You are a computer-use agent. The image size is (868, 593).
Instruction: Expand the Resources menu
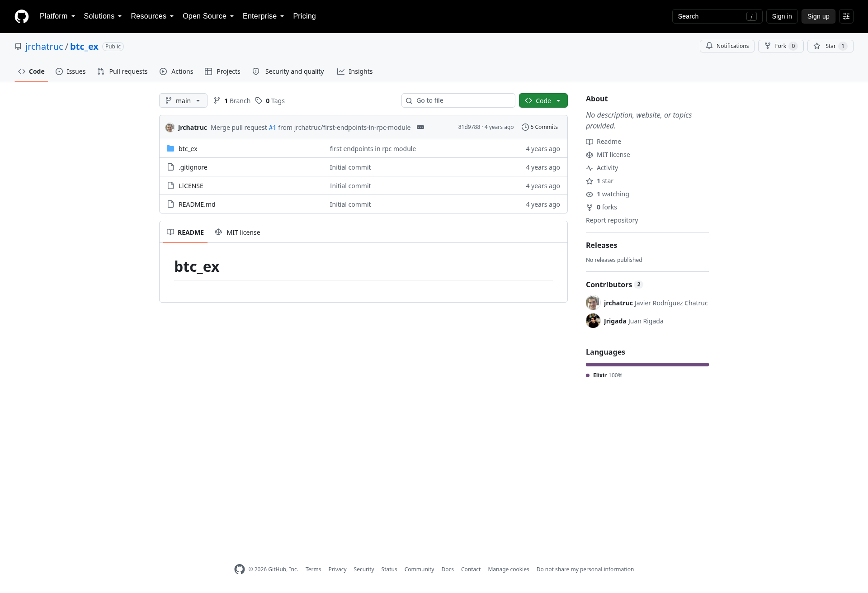[152, 16]
